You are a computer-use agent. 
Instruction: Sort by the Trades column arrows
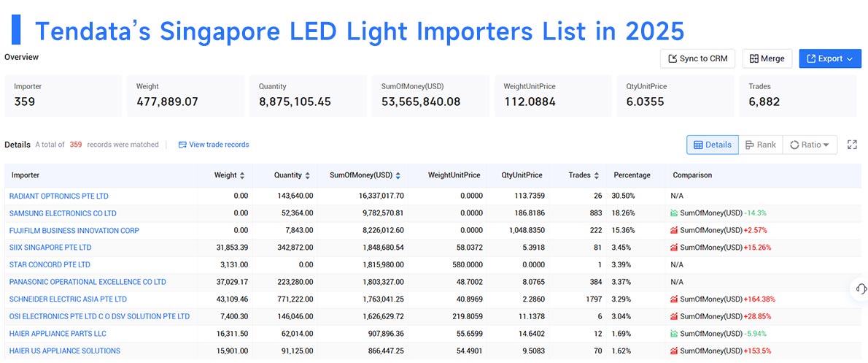[596, 176]
